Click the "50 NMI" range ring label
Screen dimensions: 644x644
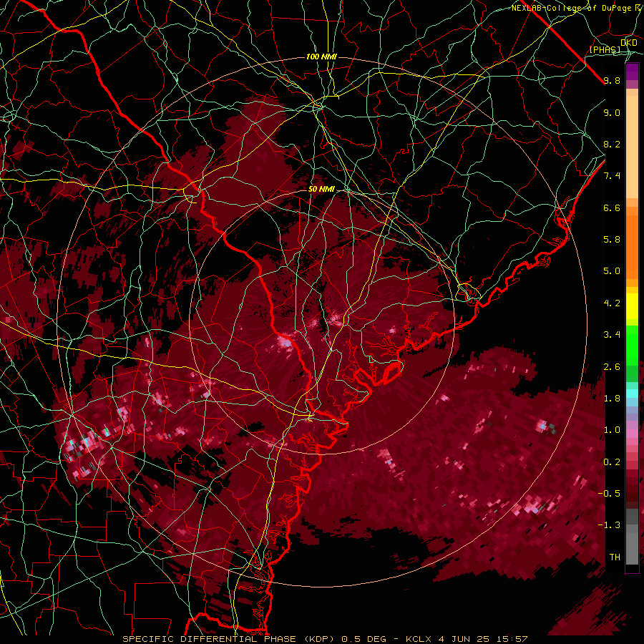pos(321,190)
